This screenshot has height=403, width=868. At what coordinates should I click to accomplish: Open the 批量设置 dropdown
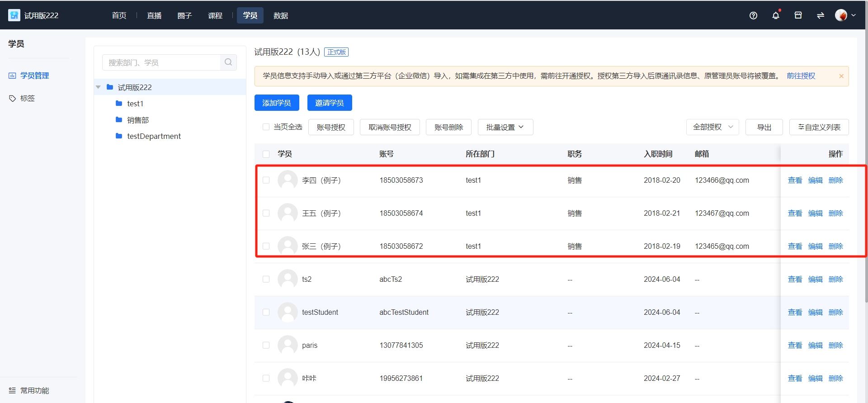505,127
